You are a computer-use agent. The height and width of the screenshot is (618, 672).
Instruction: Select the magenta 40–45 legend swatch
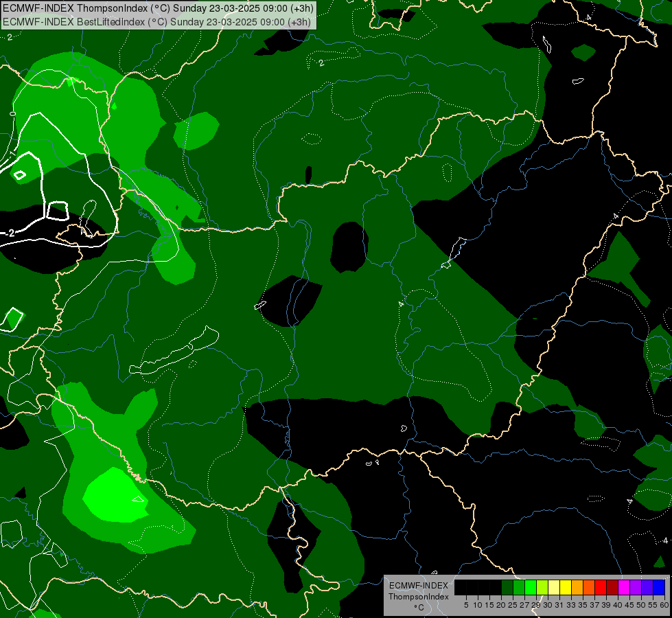tap(624, 587)
